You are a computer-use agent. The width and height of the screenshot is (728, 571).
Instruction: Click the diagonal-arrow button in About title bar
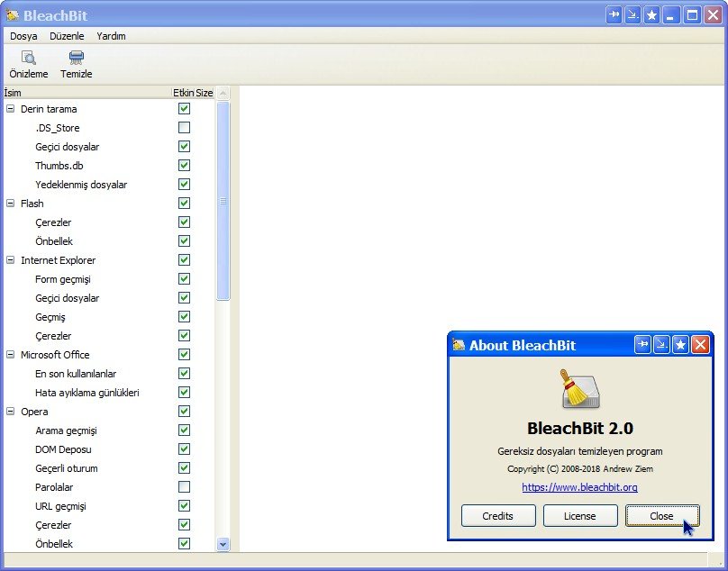tap(661, 345)
